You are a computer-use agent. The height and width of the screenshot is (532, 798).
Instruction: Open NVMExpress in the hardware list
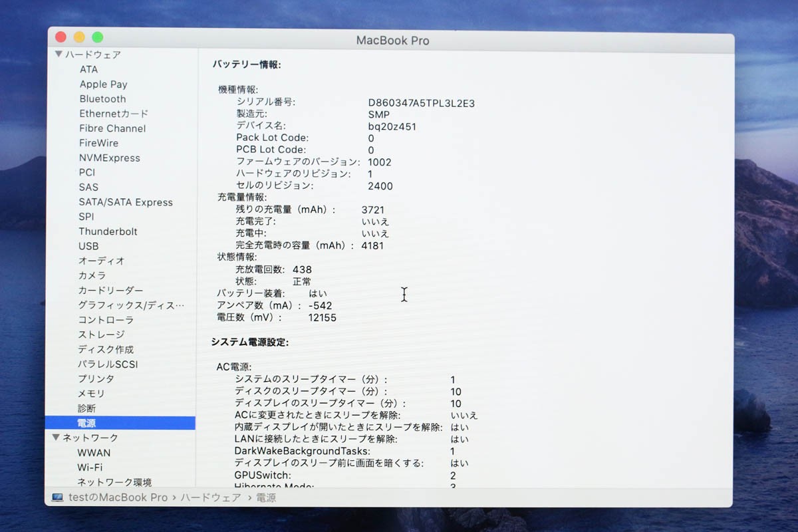pyautogui.click(x=109, y=158)
